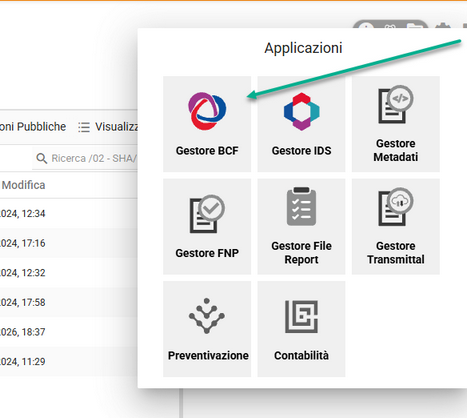The width and height of the screenshot is (467, 418).
Task: Open Gestore Metadati tile
Action: tap(396, 124)
